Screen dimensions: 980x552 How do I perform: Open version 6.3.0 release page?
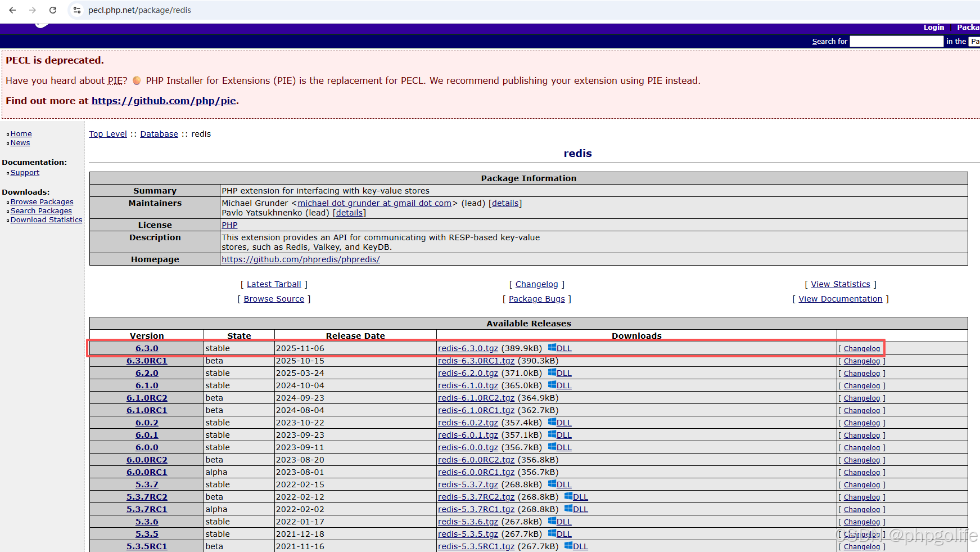click(147, 348)
